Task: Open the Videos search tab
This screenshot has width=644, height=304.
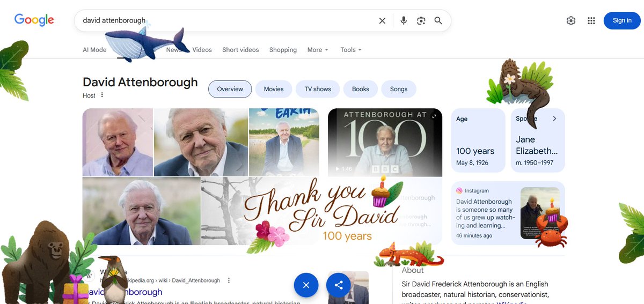Action: (202, 50)
